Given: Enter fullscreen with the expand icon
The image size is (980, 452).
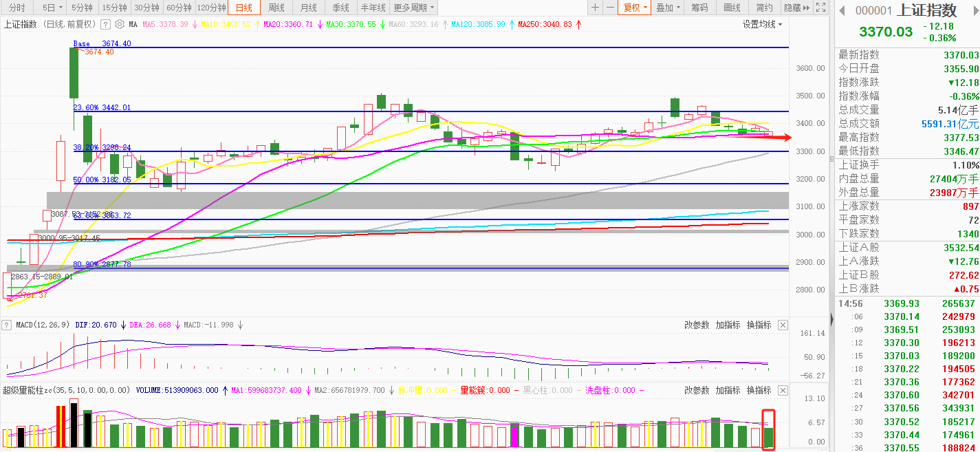Looking at the screenshot, I should (820, 8).
